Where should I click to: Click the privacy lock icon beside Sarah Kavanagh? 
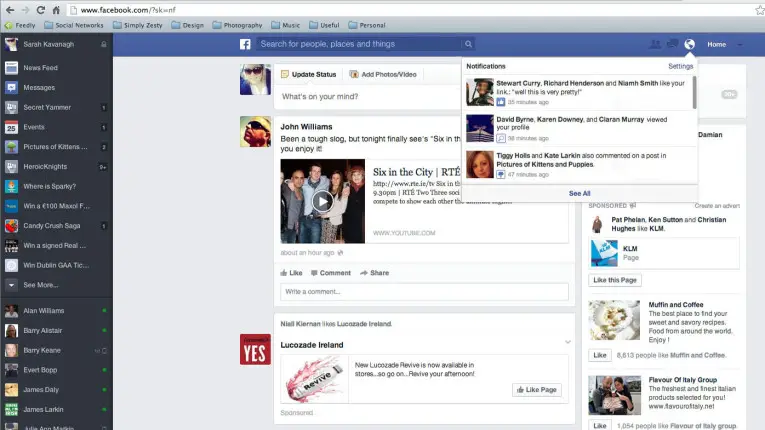click(104, 44)
